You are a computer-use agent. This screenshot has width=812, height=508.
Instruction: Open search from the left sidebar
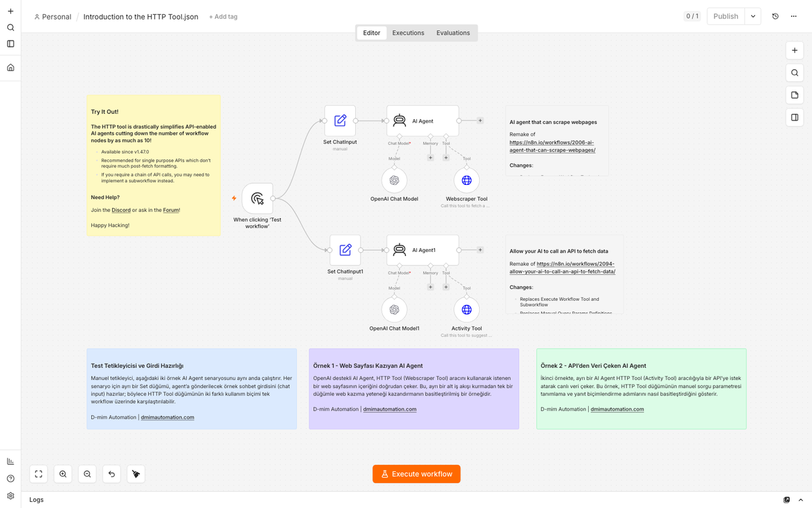click(10, 28)
